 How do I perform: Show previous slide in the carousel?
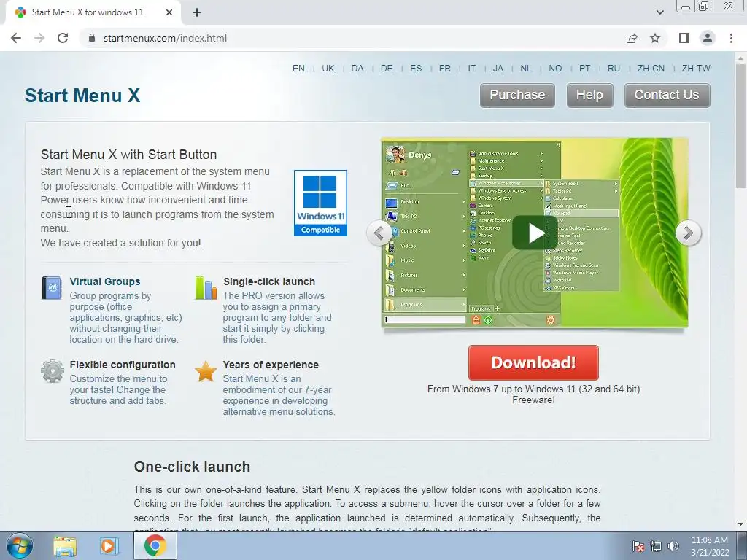tap(379, 233)
